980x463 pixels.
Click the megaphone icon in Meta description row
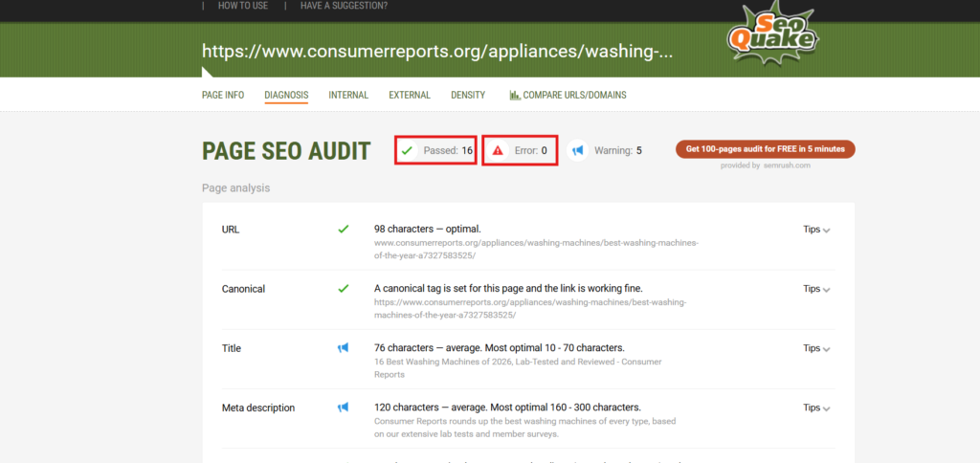tap(344, 408)
